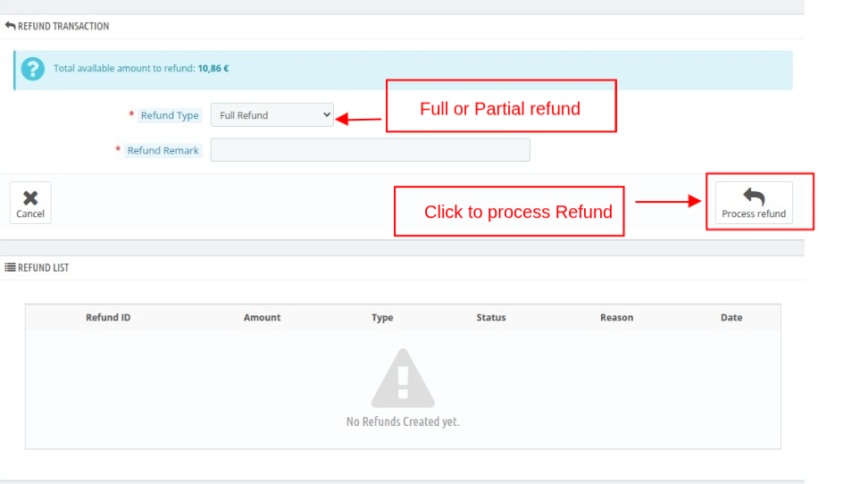Focus the Refund Remark text field
Screen dimensions: 868x484
pos(370,150)
